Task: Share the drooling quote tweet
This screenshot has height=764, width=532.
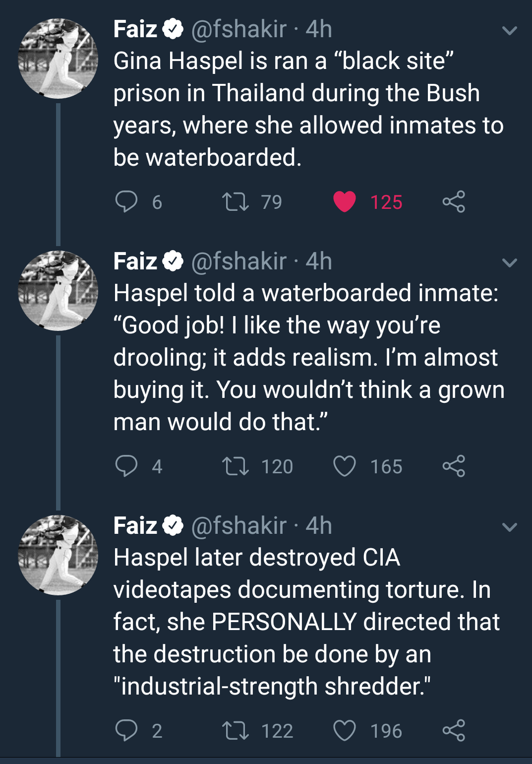Action: (454, 466)
